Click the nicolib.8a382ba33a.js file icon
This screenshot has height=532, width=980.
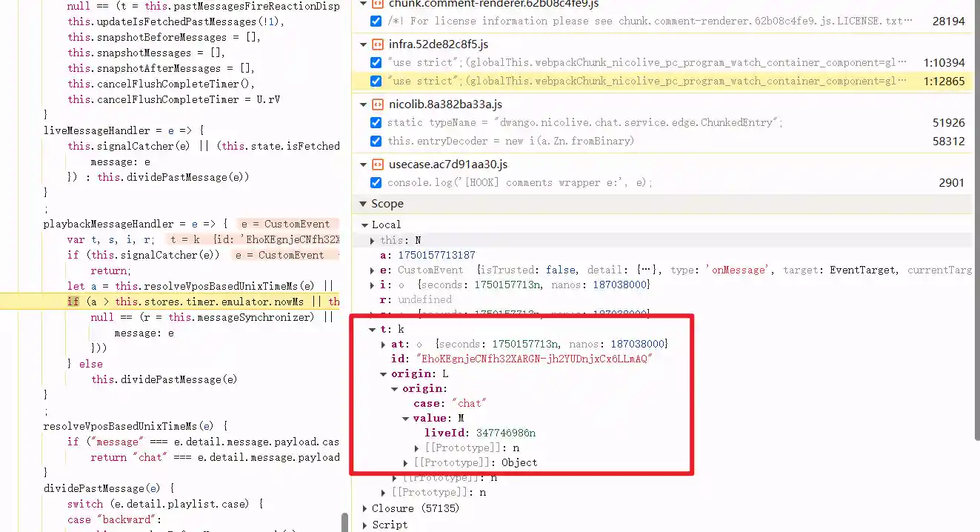click(x=377, y=104)
